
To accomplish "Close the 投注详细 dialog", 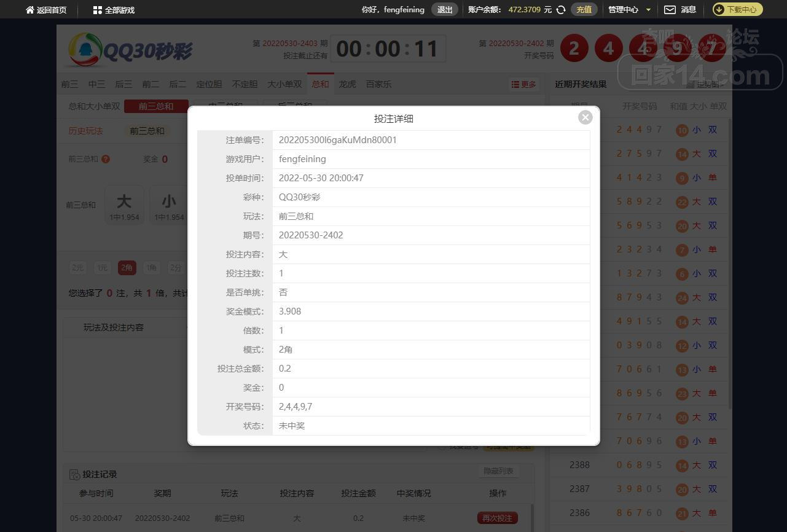I will tap(585, 117).
